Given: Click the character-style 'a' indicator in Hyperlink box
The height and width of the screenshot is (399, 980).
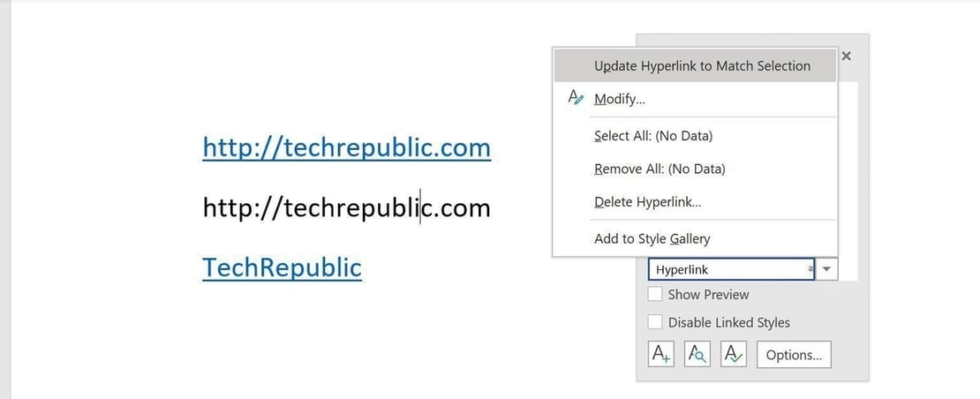Looking at the screenshot, I should tap(810, 269).
